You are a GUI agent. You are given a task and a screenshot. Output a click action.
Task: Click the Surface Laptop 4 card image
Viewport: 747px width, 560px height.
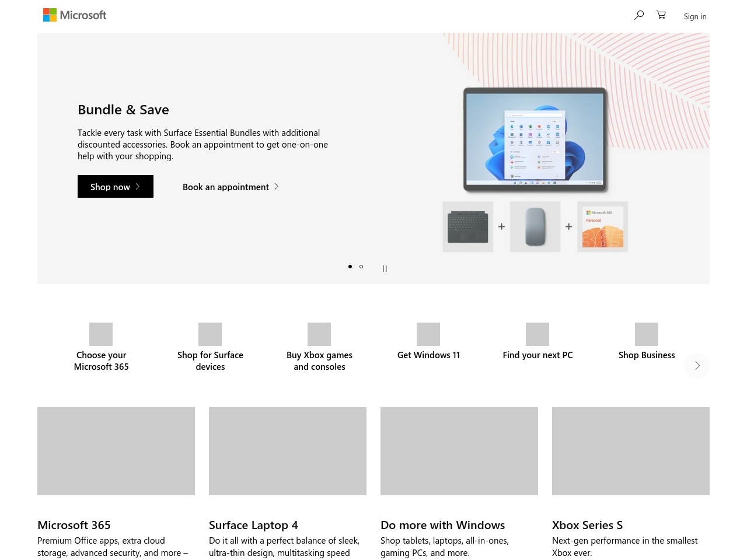pyautogui.click(x=288, y=451)
